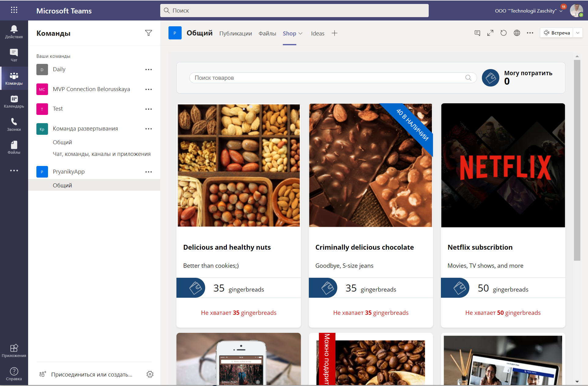Open user profile avatar

576,11
